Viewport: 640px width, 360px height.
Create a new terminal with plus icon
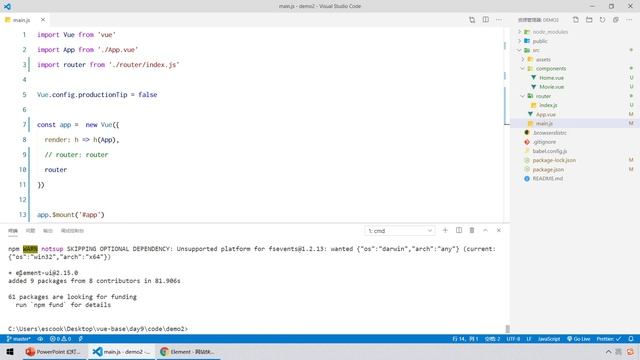[x=445, y=231]
